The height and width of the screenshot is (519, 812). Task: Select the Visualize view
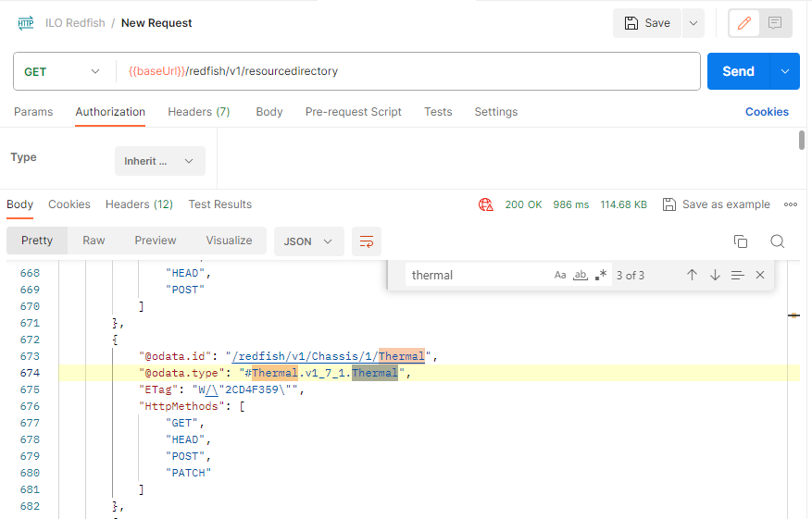(229, 241)
